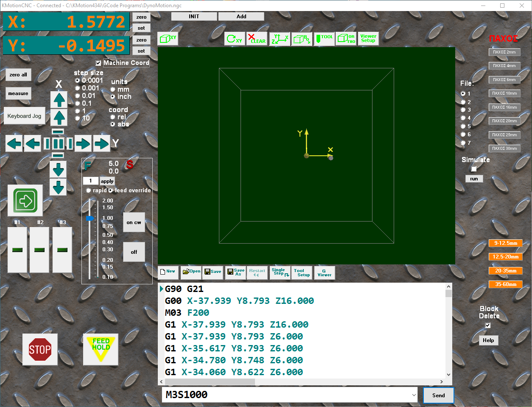Enable the Simulate checkbox
The width and height of the screenshot is (532, 407).
[x=474, y=169]
